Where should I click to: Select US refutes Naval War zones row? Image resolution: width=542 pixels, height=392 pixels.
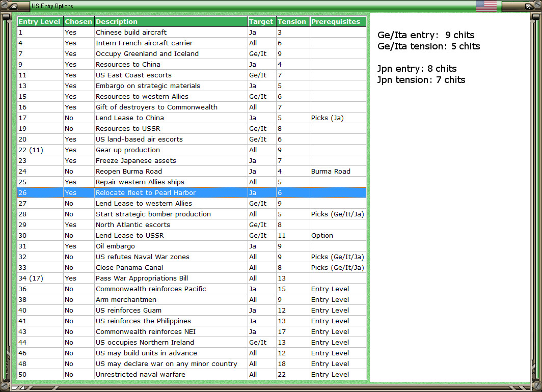(x=192, y=257)
